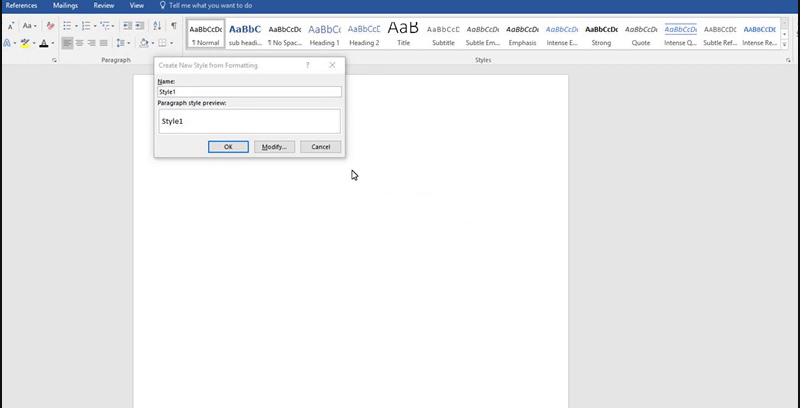
Task: Switch to the Review tab
Action: [x=103, y=5]
